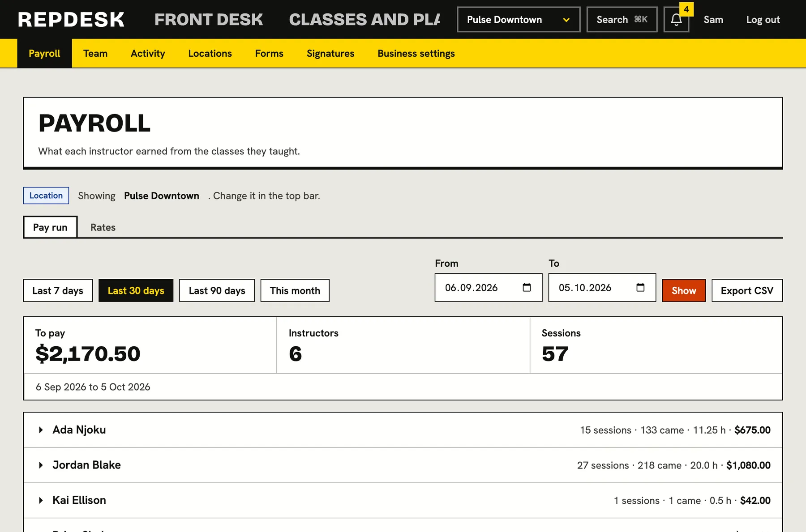Click the Export CSV button
Image resolution: width=806 pixels, height=532 pixels.
pyautogui.click(x=747, y=291)
